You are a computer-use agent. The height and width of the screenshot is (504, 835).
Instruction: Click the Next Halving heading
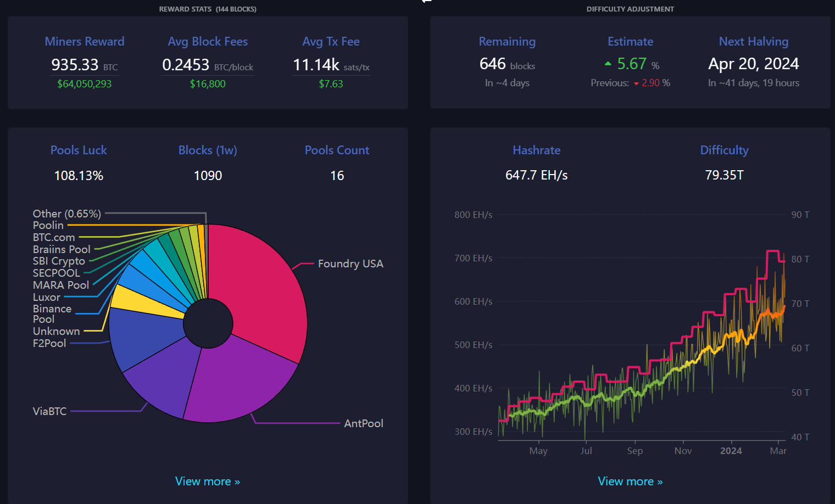[x=754, y=41]
